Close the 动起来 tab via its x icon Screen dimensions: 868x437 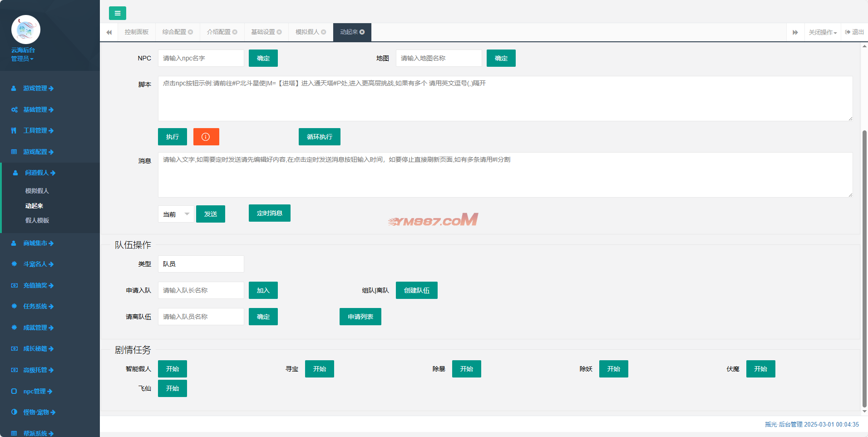pos(362,32)
